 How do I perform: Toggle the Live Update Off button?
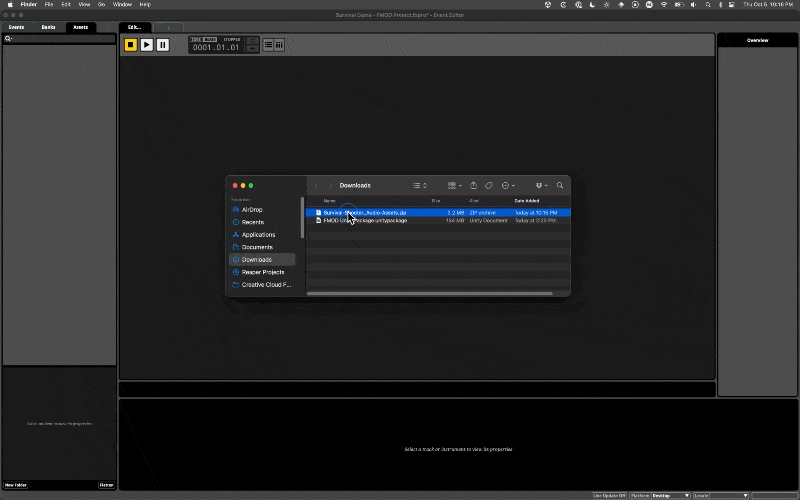(609, 495)
